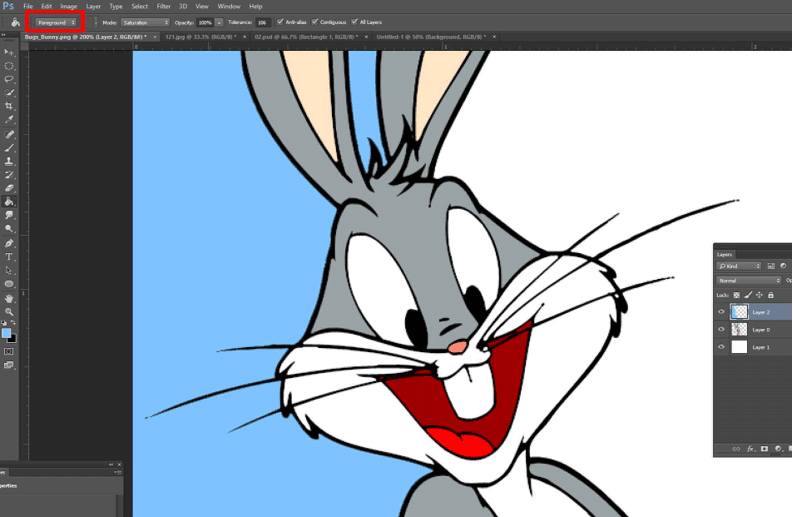Select the Dodge tool
Screen dimensions: 793x517
coord(9,229)
